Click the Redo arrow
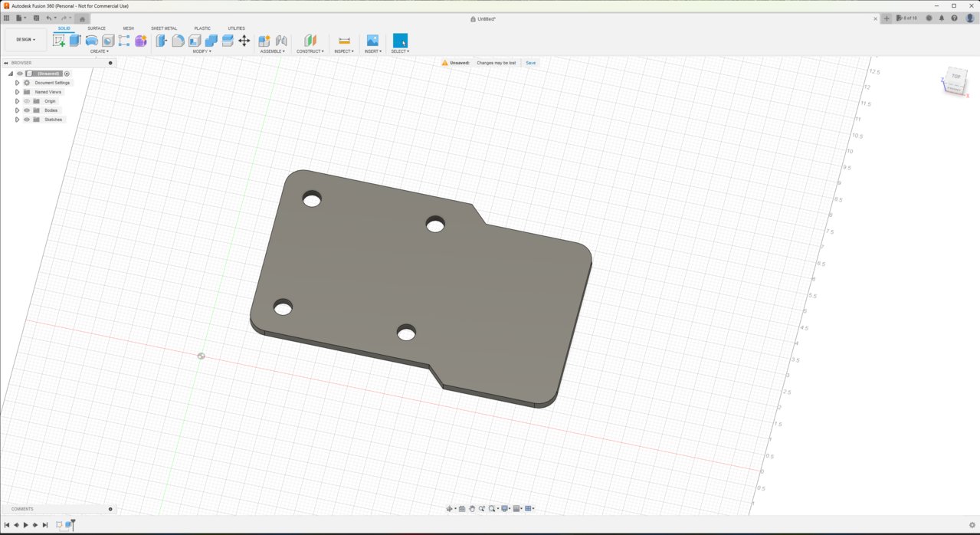 64,18
